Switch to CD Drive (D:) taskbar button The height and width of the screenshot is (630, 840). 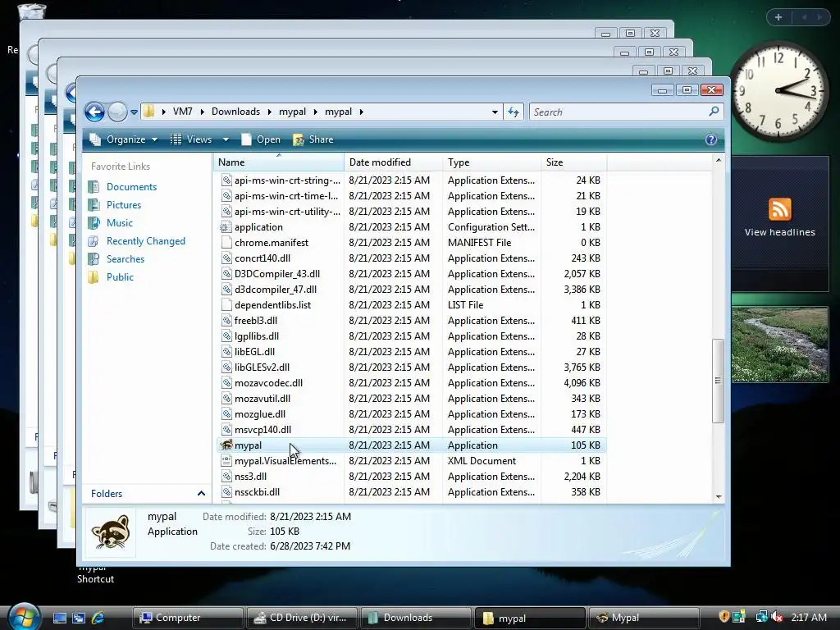pos(300,618)
